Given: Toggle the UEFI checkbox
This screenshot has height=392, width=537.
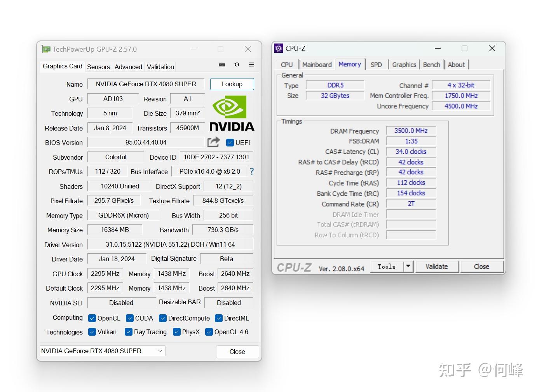Looking at the screenshot, I should click(x=230, y=143).
